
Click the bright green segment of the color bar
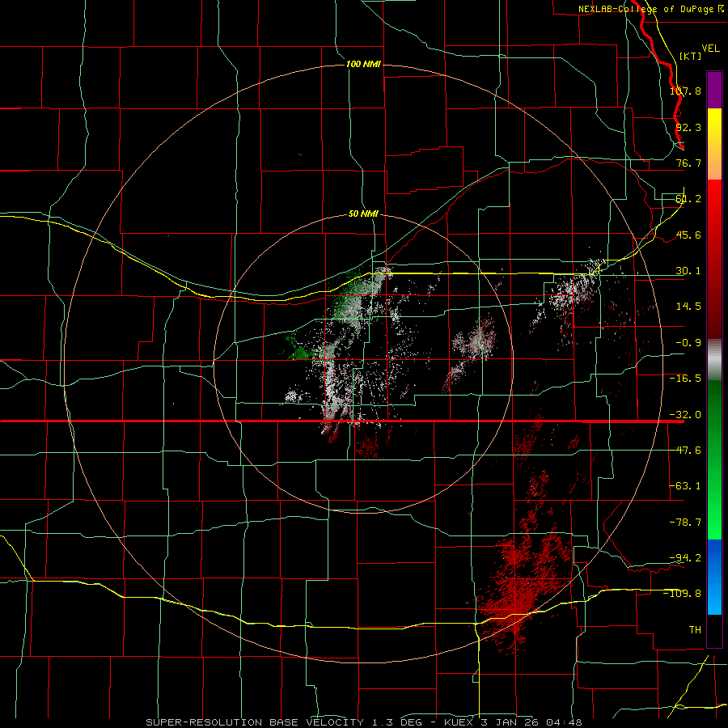click(714, 459)
